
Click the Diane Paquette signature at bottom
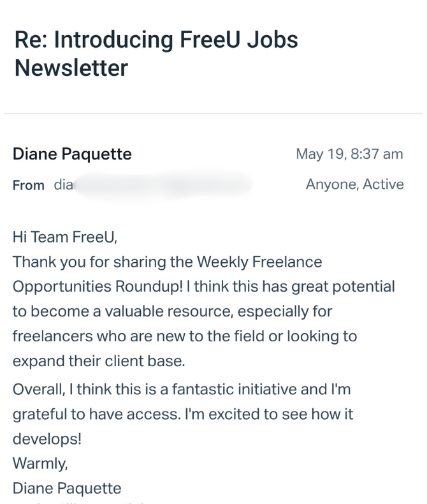click(x=67, y=489)
